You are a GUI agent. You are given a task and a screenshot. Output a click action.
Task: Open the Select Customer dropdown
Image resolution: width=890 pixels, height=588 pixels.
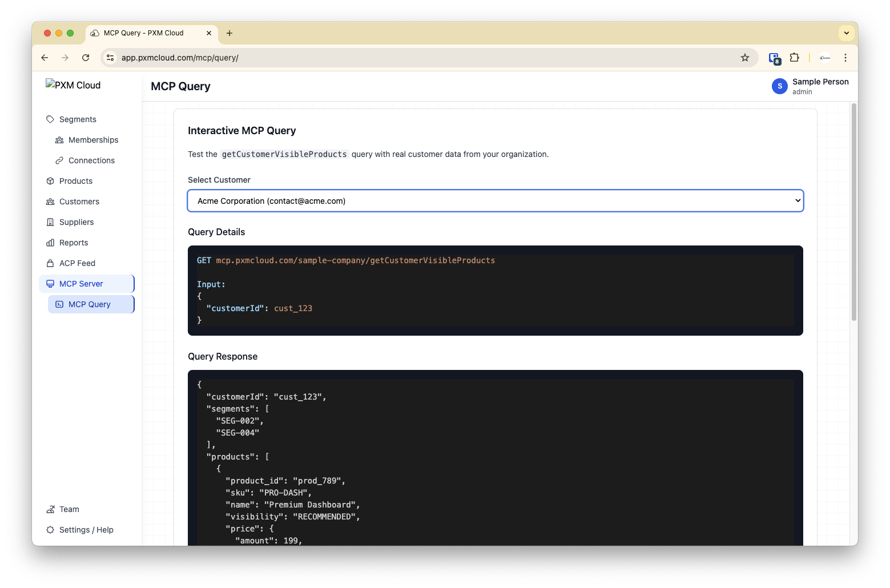point(496,201)
